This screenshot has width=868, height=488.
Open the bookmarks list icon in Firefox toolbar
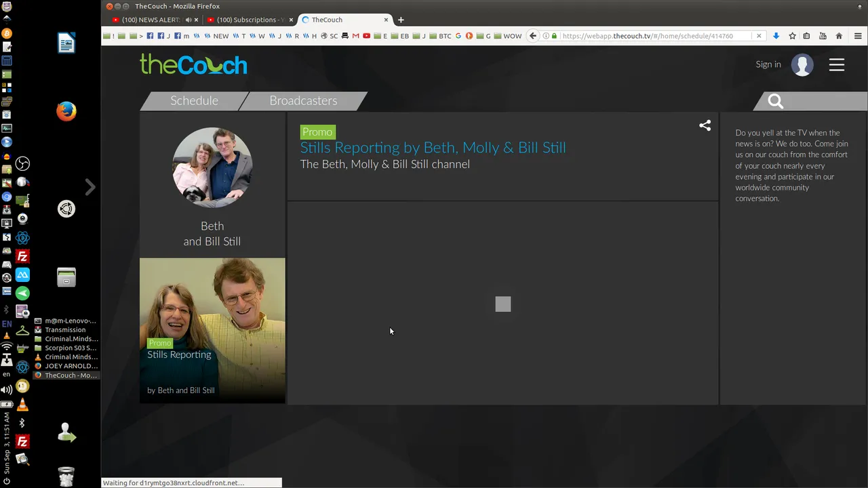pos(807,36)
